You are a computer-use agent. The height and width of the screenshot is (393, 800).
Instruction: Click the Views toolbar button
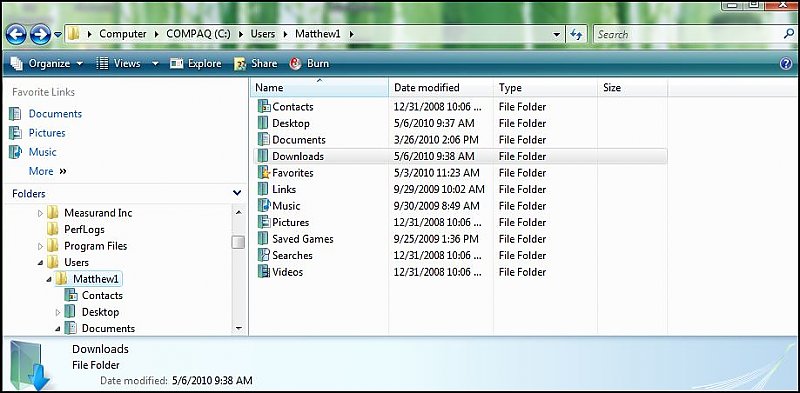click(x=118, y=64)
